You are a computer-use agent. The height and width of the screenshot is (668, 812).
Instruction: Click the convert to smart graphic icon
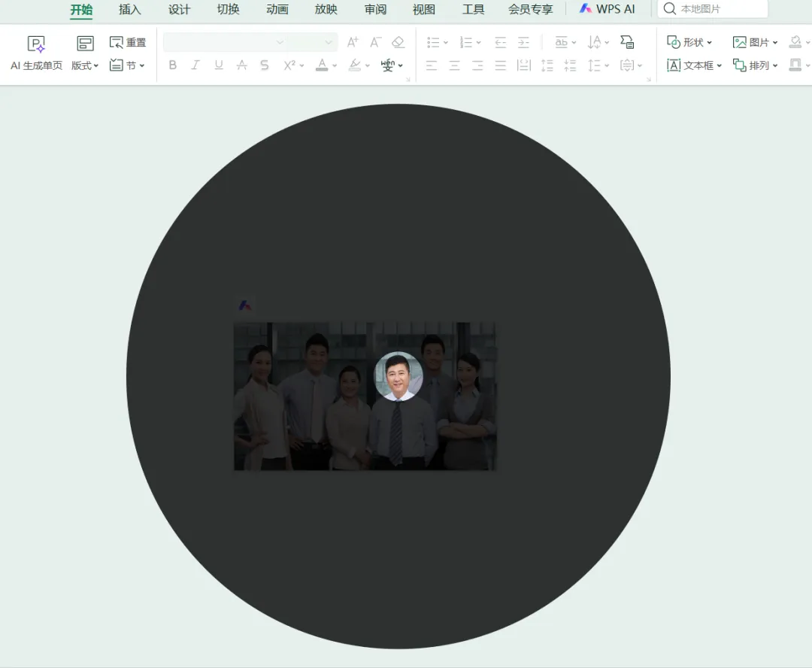[x=627, y=42]
